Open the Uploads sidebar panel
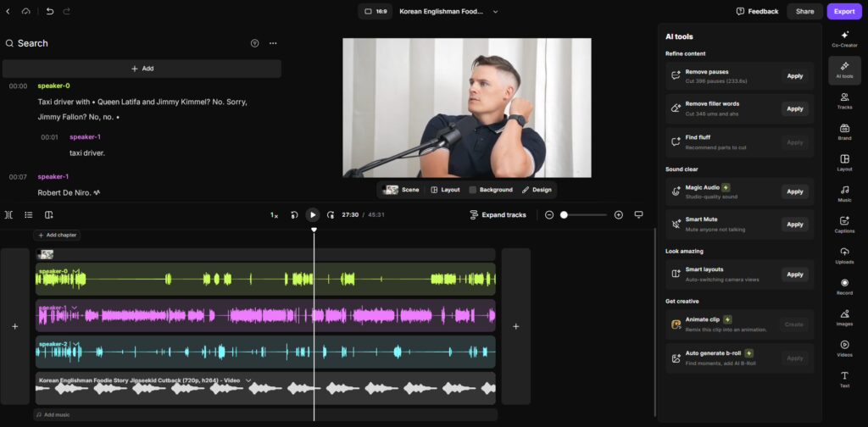The width and height of the screenshot is (868, 427). pyautogui.click(x=844, y=256)
